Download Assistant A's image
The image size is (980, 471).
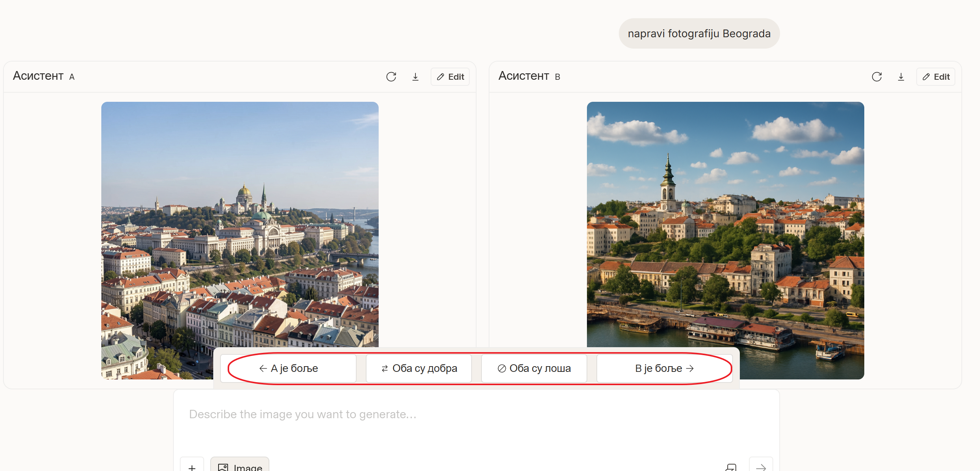[415, 77]
